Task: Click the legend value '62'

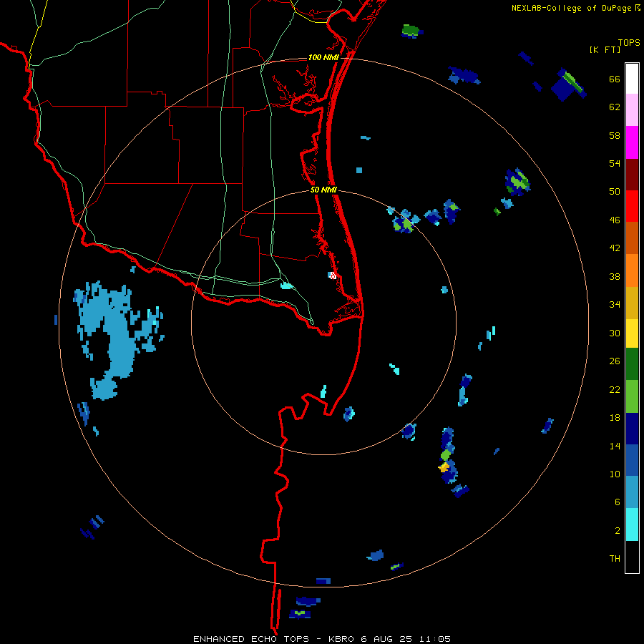Action: click(615, 107)
